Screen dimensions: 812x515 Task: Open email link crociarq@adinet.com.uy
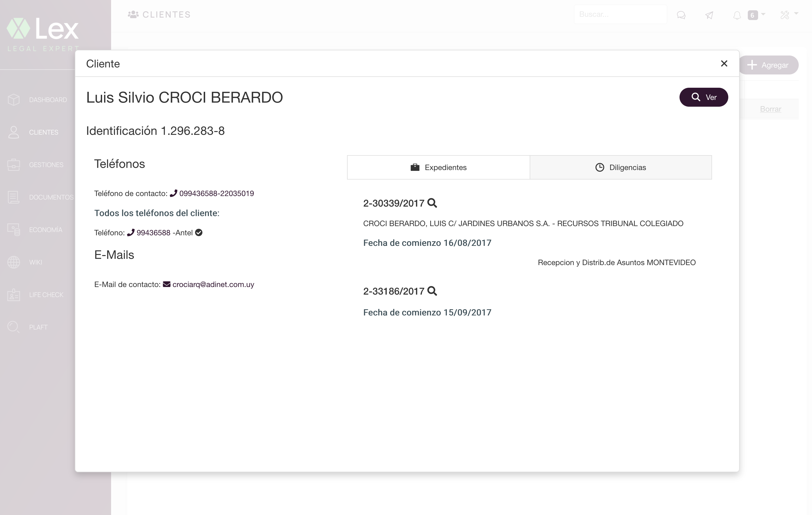(213, 285)
